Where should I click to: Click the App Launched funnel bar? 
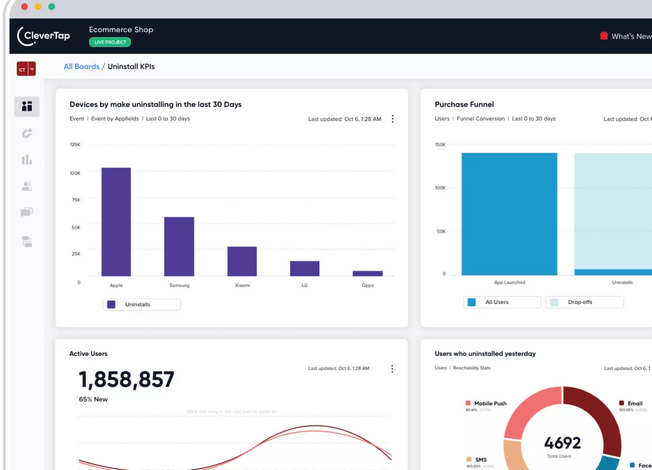509,214
